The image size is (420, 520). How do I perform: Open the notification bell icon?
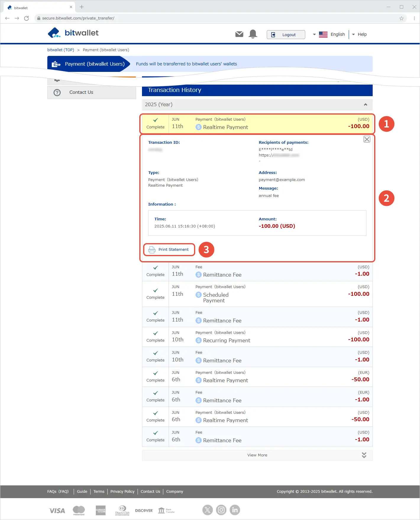[253, 34]
